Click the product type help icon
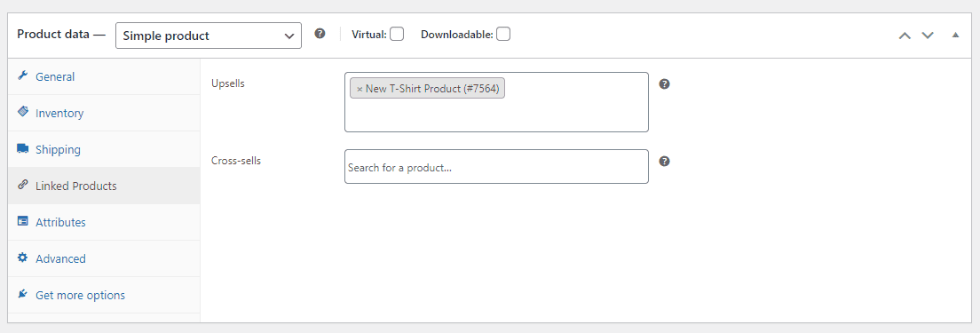980x333 pixels. [x=320, y=34]
